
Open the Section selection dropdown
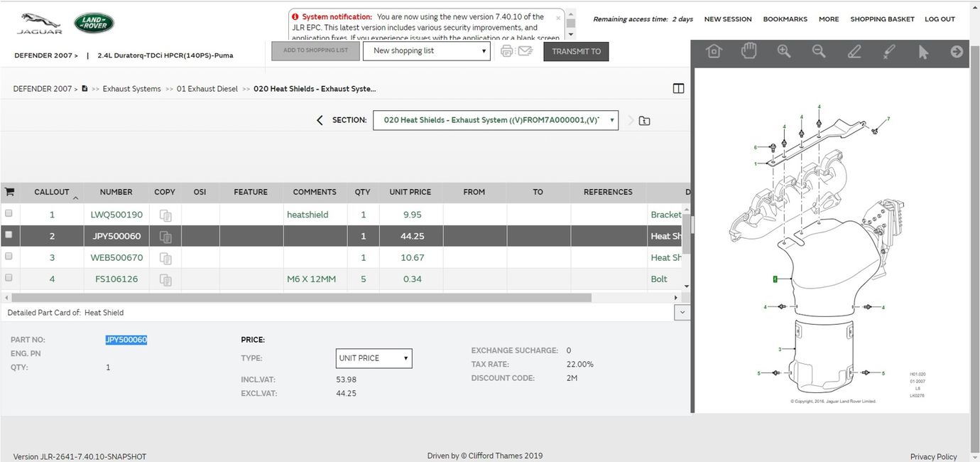(496, 120)
